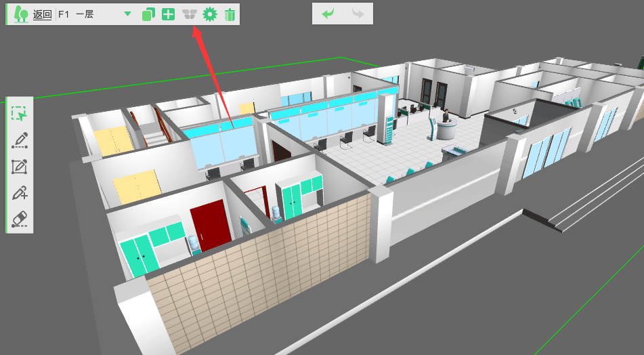Select the pencil with plus tool
This screenshot has width=644, height=355.
coord(20,192)
